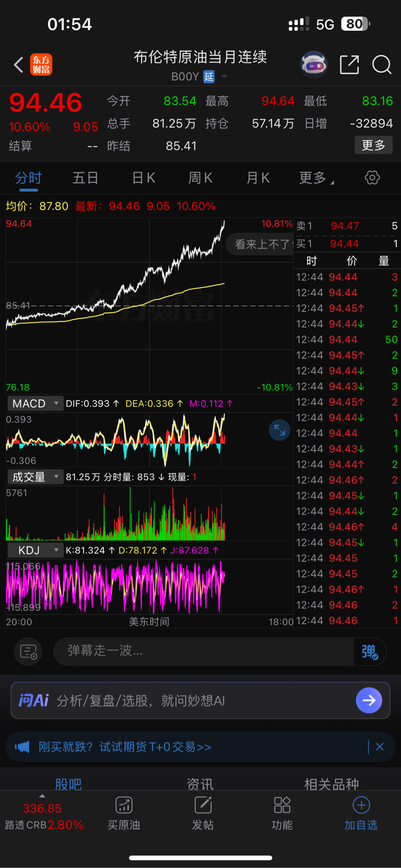The image size is (401, 868).
Task: Dismiss the futures T+0 banner
Action: [380, 747]
